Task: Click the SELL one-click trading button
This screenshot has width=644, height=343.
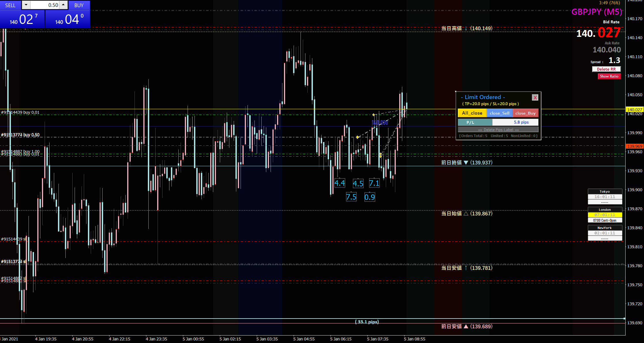Action: [x=10, y=5]
